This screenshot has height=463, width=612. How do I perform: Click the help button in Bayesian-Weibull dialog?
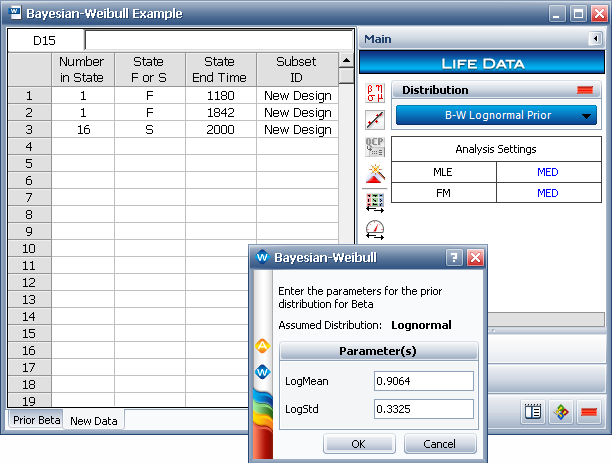(454, 257)
